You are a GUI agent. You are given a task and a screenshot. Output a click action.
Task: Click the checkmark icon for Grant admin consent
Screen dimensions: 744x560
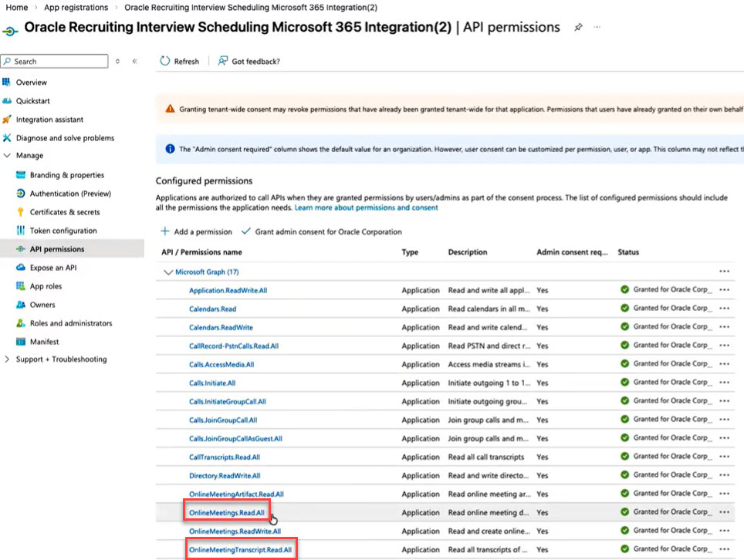[245, 231]
